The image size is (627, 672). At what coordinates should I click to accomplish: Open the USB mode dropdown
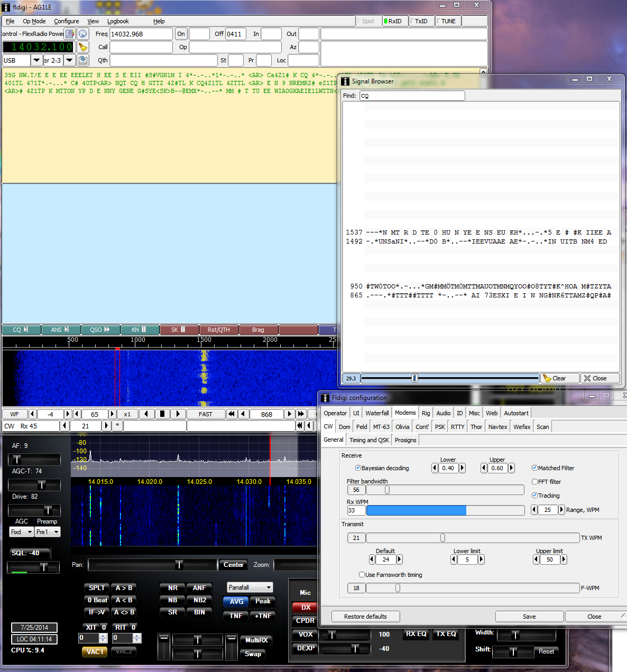(36, 60)
